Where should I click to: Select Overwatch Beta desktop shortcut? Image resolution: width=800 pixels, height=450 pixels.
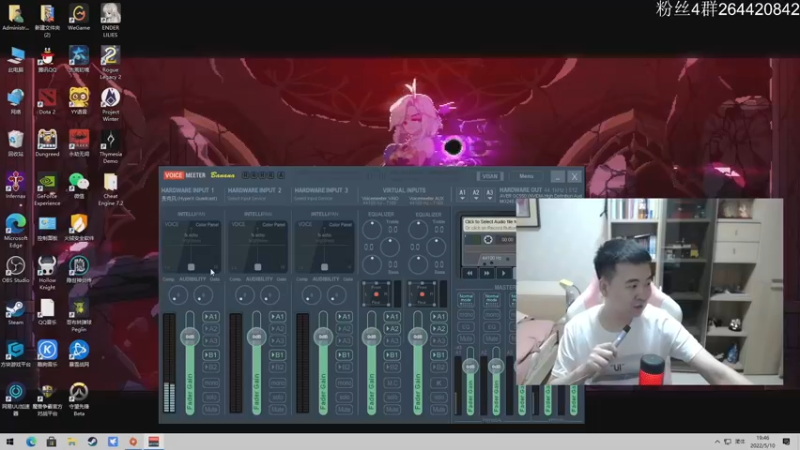click(x=79, y=400)
